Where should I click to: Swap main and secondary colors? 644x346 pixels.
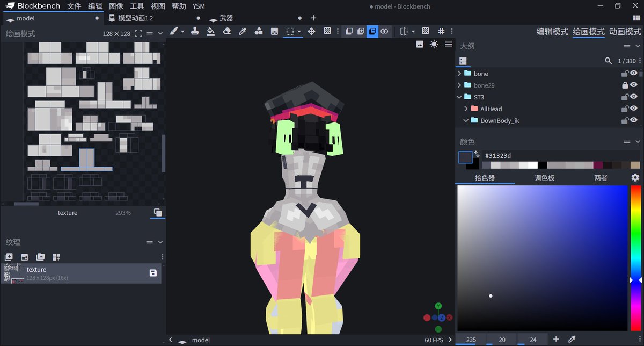(x=477, y=154)
